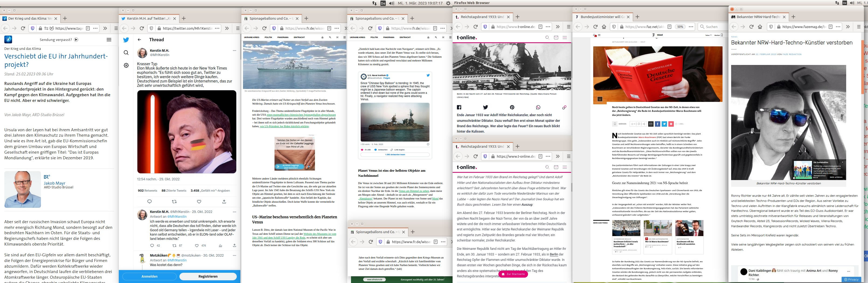Image resolution: width=868 pixels, height=283 pixels.
Task: Click the Registrieren button on Twitter
Action: tap(208, 276)
